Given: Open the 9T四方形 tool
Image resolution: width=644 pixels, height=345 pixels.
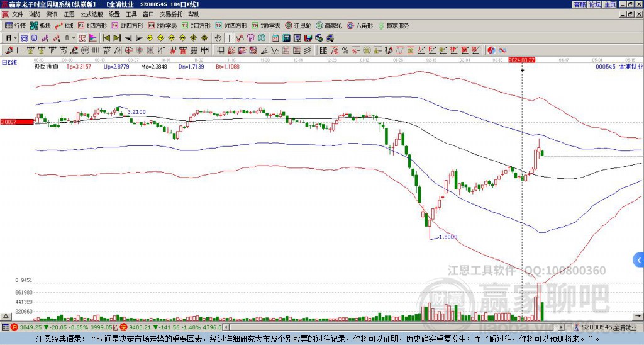Looking at the screenshot, I should 231,25.
